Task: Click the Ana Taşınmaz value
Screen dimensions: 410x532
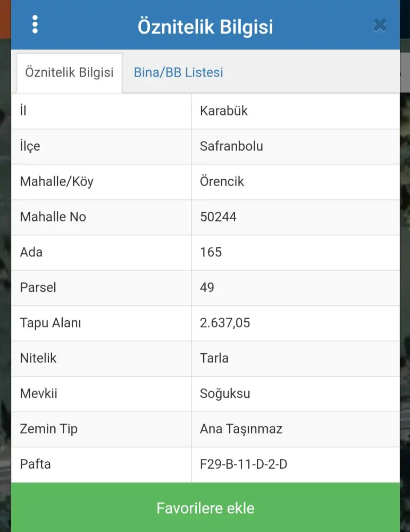Action: pyautogui.click(x=241, y=429)
